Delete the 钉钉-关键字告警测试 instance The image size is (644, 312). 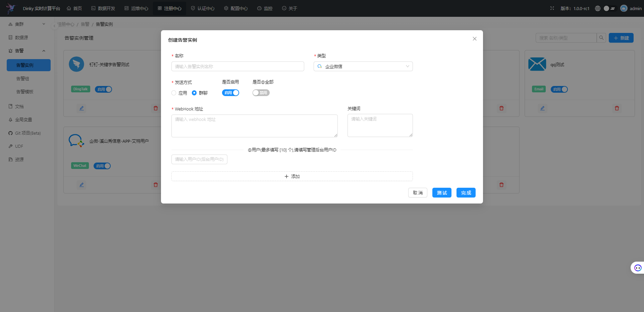pos(156,108)
